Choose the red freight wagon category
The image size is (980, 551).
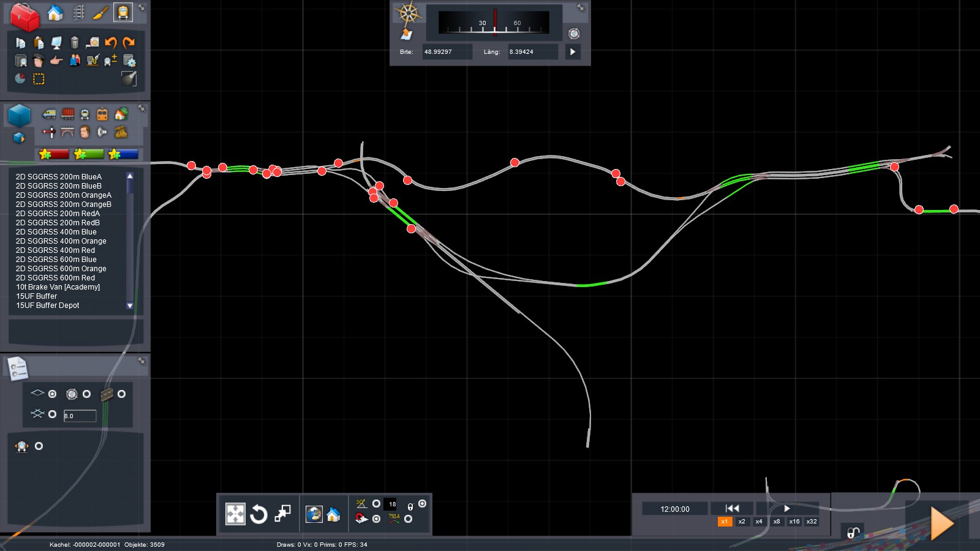coord(67,114)
